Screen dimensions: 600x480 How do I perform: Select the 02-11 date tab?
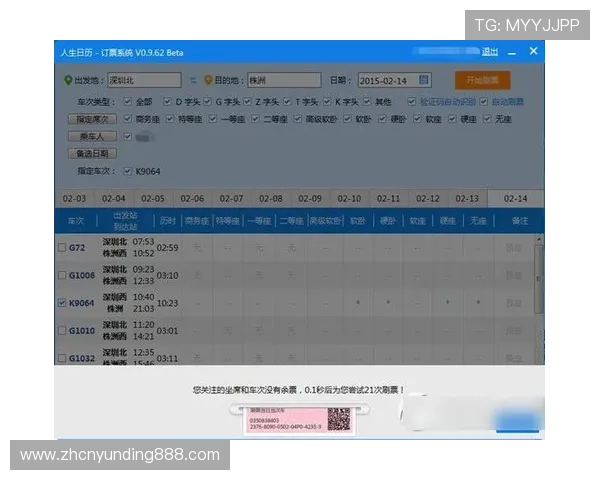388,199
